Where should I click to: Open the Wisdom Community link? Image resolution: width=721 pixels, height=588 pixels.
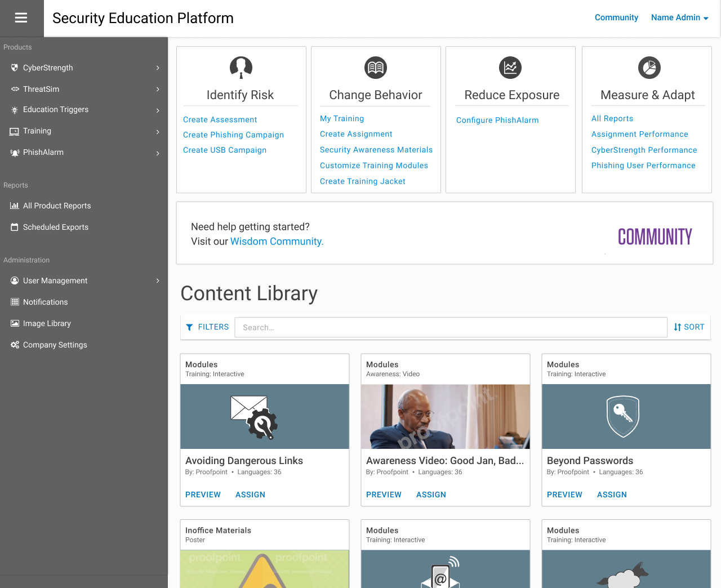[x=277, y=241]
